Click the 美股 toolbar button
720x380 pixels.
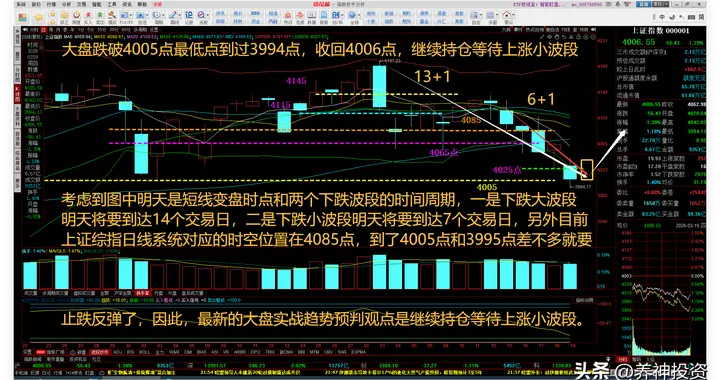pos(459,22)
